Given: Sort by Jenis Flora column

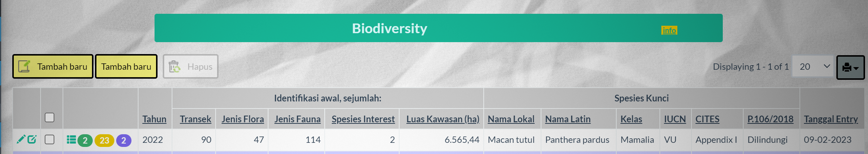Looking at the screenshot, I should pos(243,119).
